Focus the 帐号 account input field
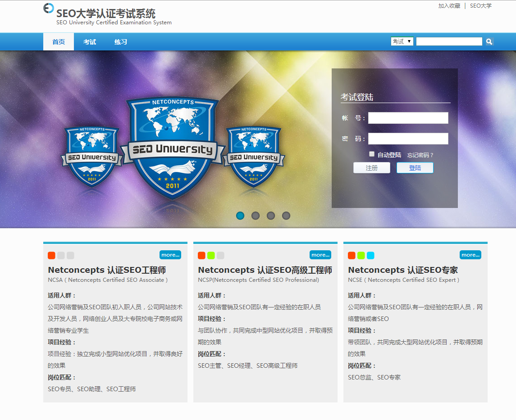 tap(408, 118)
